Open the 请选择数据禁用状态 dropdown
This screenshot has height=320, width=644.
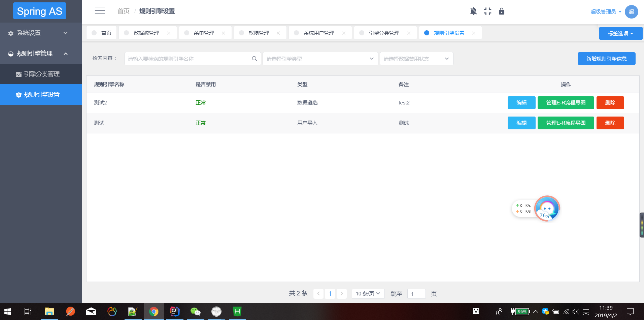[416, 58]
